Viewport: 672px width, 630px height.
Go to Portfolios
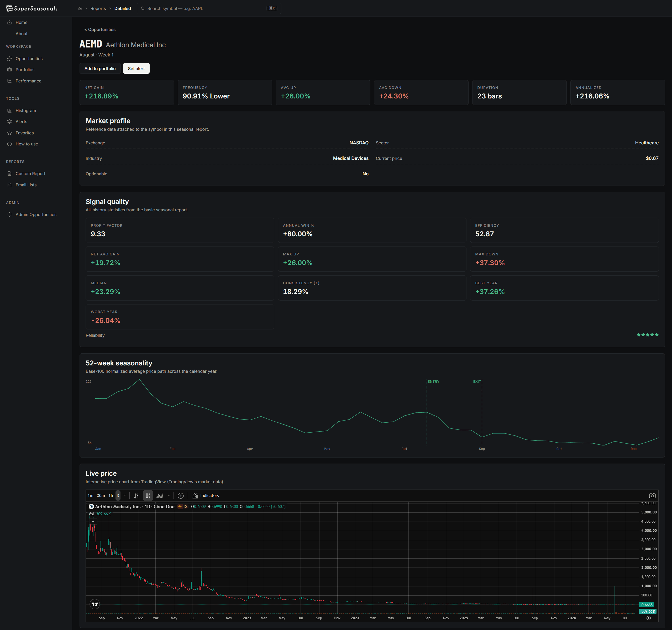pyautogui.click(x=25, y=70)
